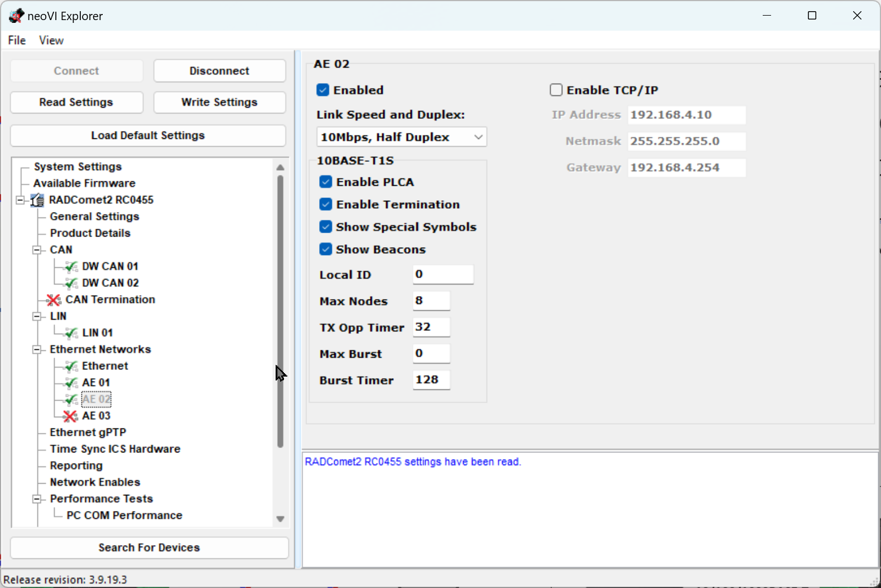Viewport: 881px width, 588px height.
Task: Click the red X icon beside AE 03
Action: (70, 416)
